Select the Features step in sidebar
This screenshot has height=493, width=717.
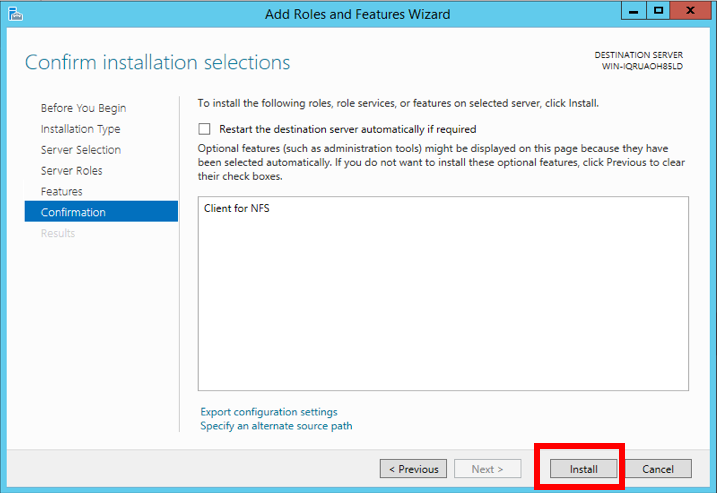pos(62,192)
